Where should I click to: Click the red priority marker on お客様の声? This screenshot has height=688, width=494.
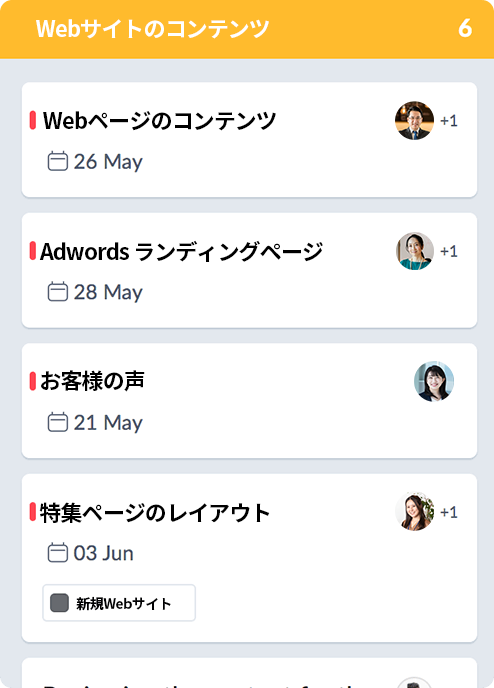tap(32, 381)
